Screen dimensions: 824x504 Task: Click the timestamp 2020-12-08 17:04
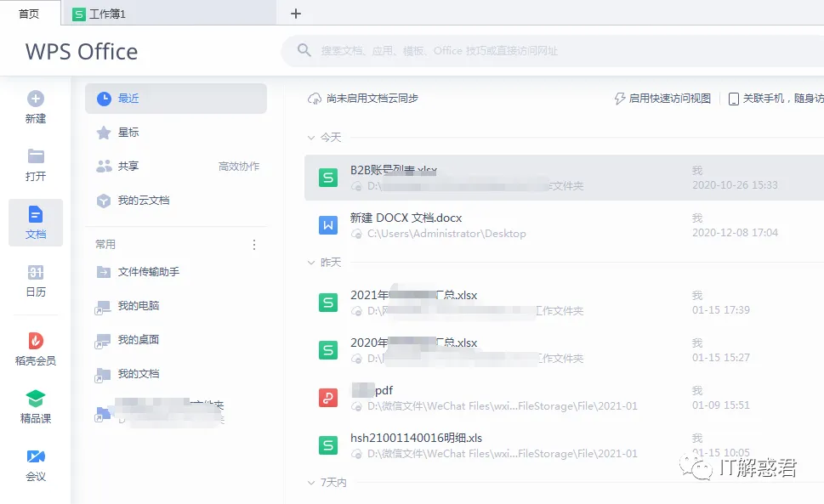735,233
